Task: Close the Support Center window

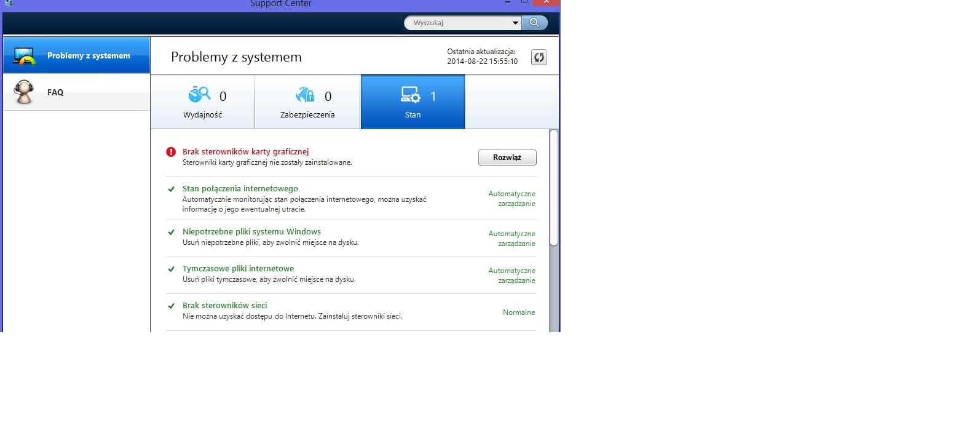Action: coord(546,2)
